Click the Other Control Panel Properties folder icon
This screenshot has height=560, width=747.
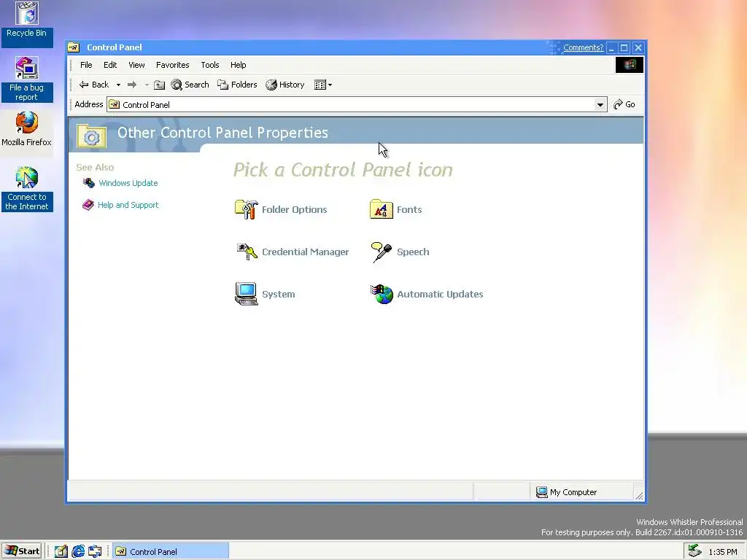pyautogui.click(x=91, y=136)
